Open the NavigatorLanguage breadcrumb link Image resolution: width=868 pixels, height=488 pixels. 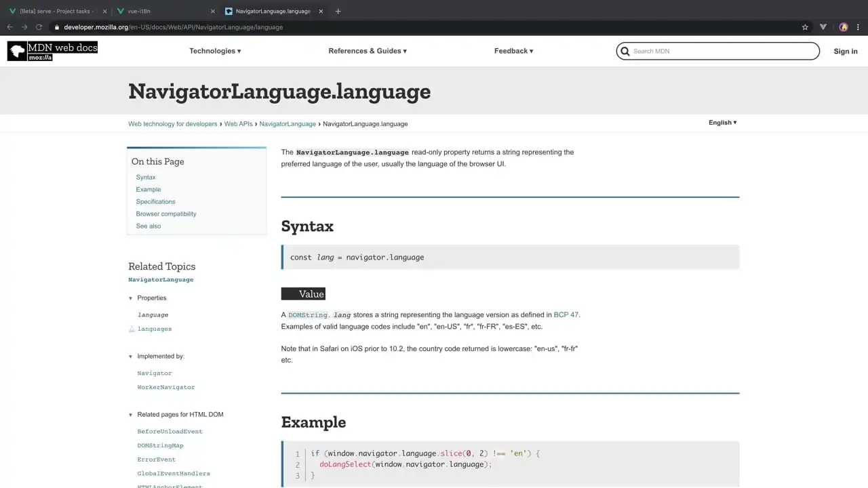click(288, 124)
